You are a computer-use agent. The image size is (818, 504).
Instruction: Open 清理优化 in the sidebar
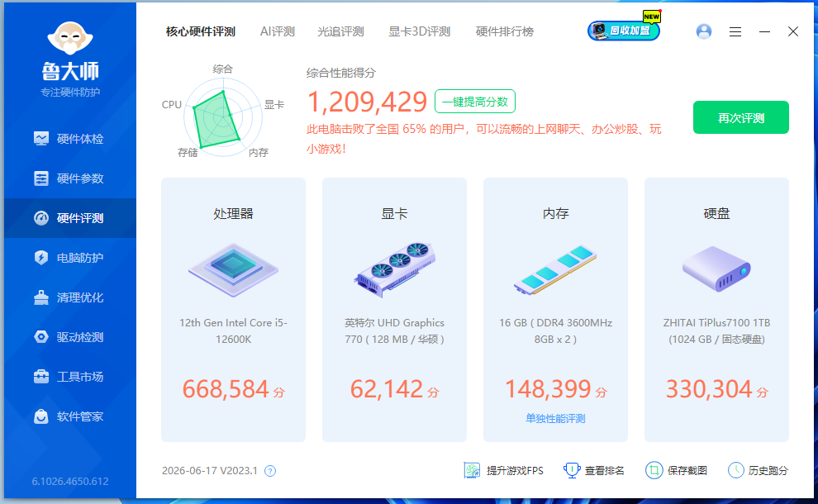(x=70, y=297)
